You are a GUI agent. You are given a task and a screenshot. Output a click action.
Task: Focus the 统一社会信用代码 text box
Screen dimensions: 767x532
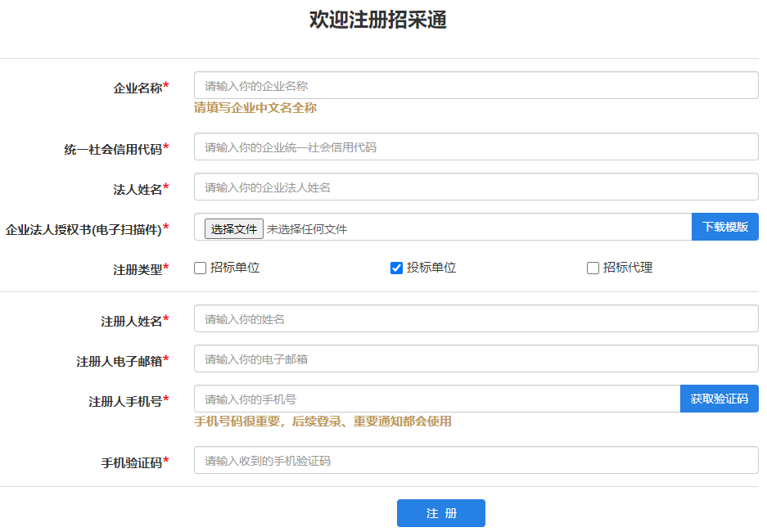pyautogui.click(x=475, y=147)
